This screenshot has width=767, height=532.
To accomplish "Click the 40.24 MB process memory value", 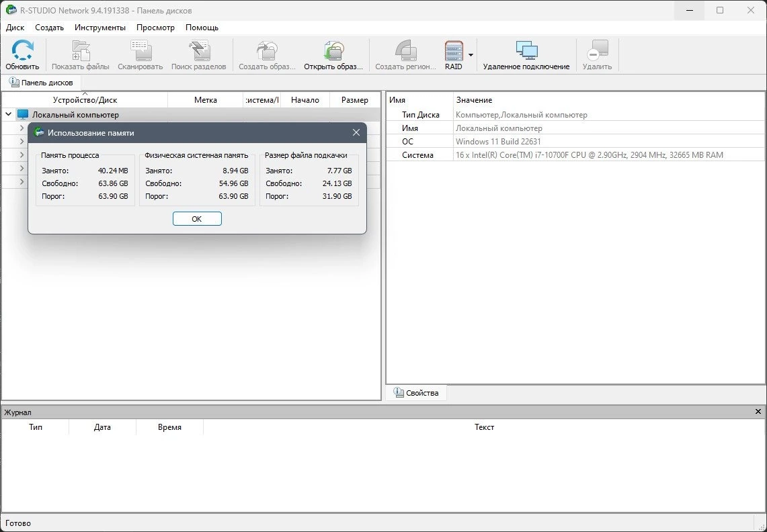I will pyautogui.click(x=113, y=171).
